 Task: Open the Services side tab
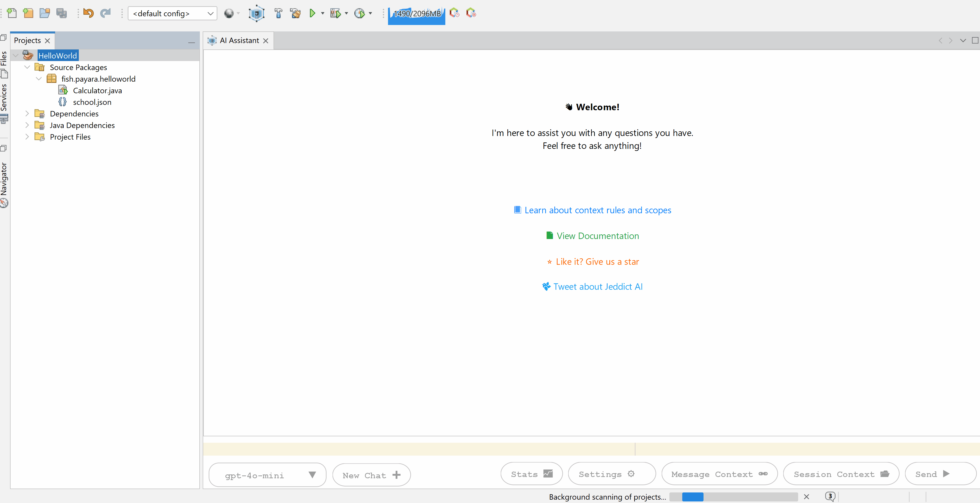click(4, 97)
